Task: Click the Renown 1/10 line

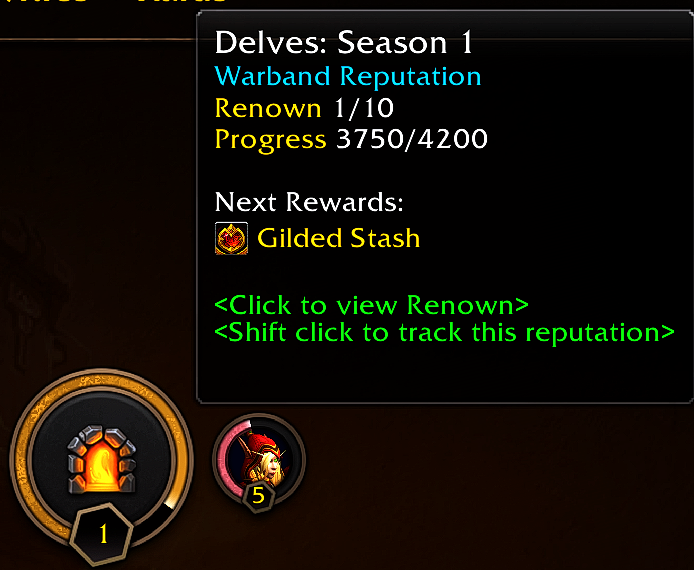Action: coord(304,108)
